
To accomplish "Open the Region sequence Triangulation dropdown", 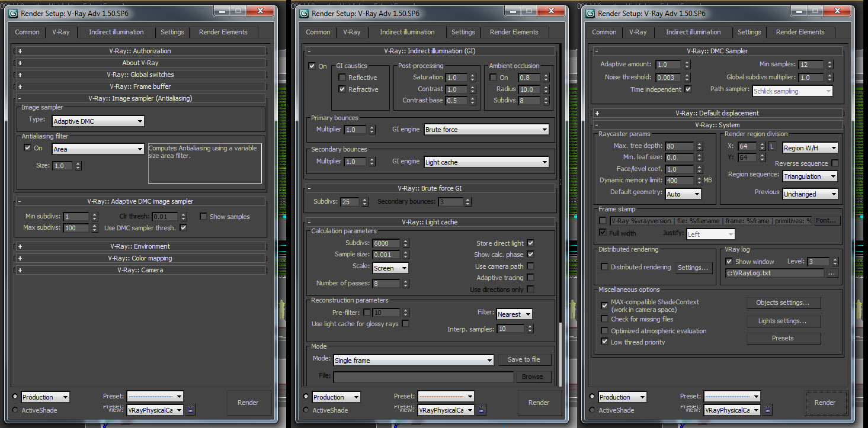I will (810, 176).
